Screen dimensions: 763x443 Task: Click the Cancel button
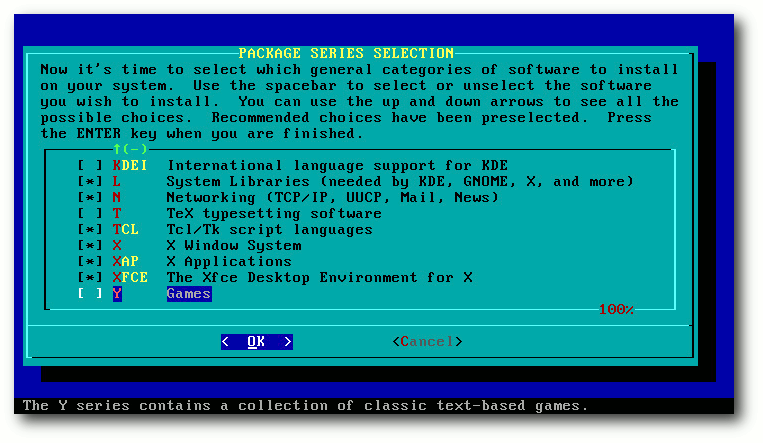tap(427, 342)
